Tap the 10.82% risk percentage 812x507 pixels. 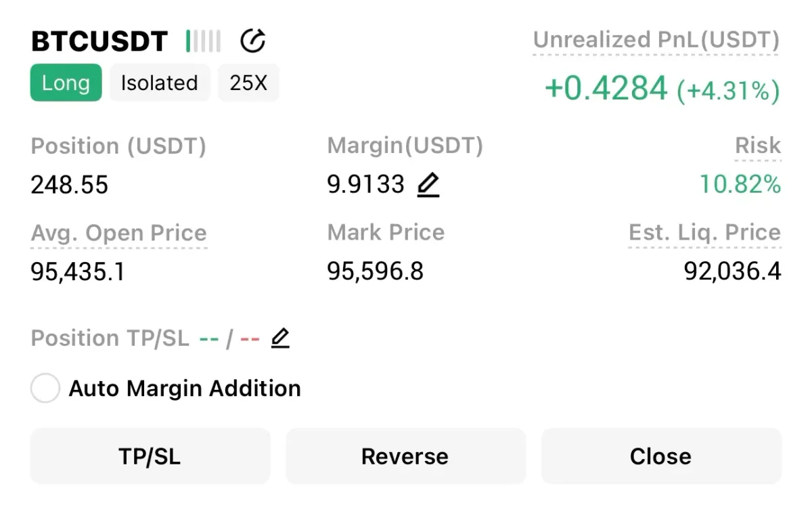740,184
